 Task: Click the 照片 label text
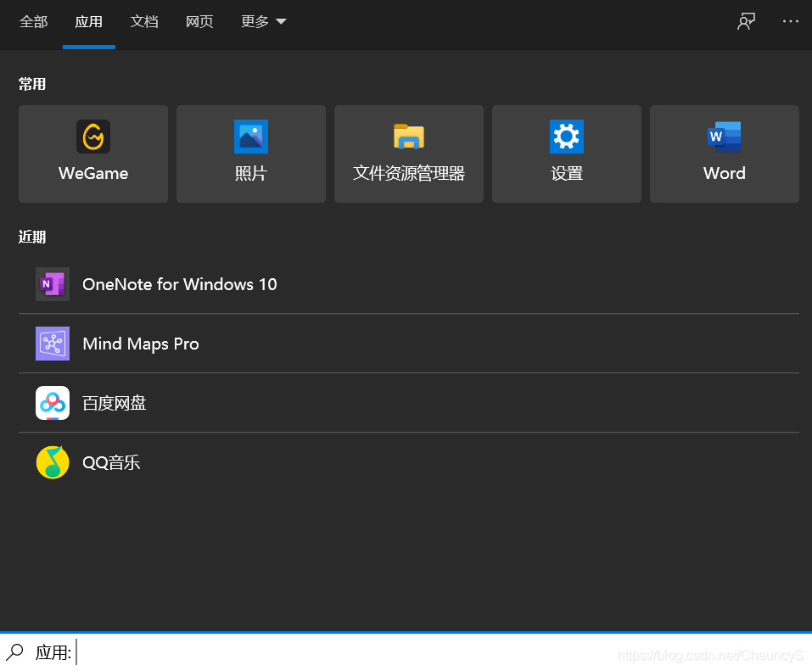pos(251,173)
